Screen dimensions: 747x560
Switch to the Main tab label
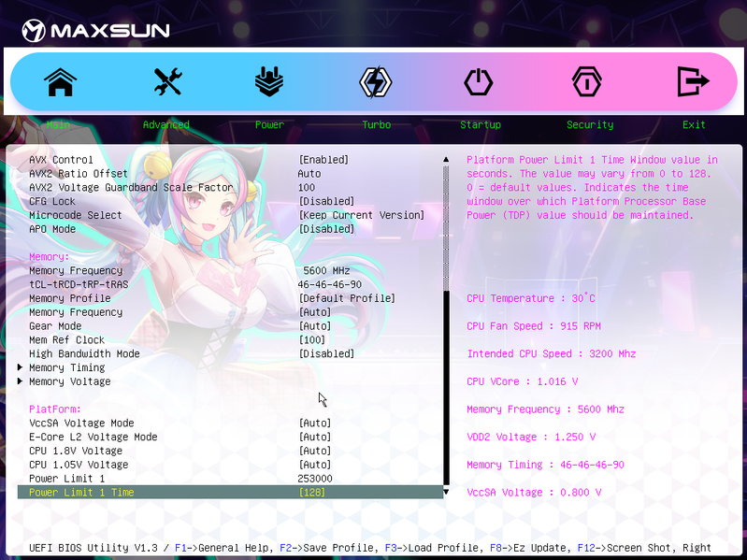click(x=58, y=124)
